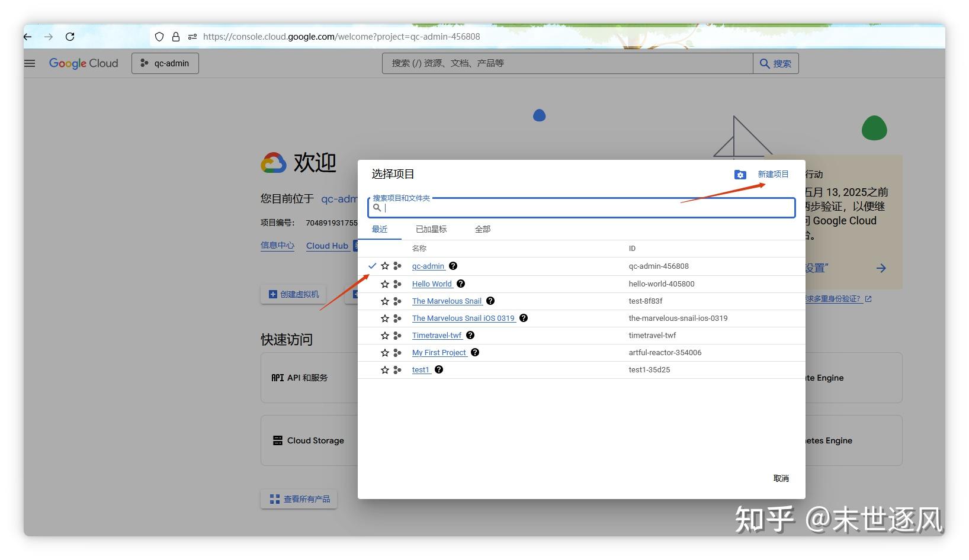969x560 pixels.
Task: Click the help icon next to My First Project
Action: 474,352
